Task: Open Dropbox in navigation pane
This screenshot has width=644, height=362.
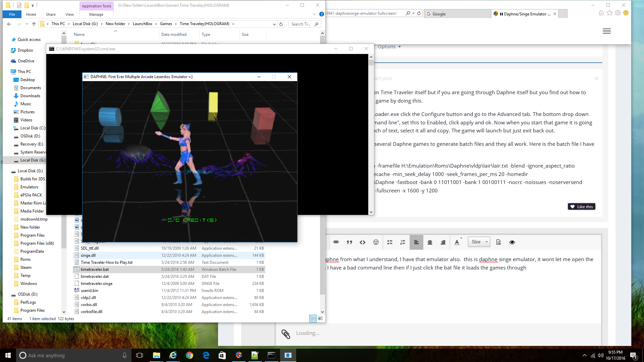Action: (x=25, y=50)
